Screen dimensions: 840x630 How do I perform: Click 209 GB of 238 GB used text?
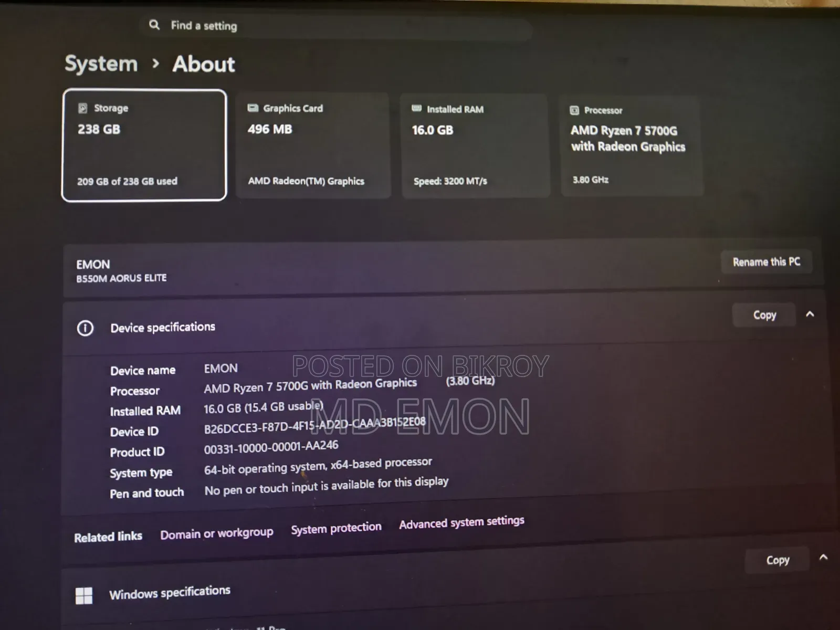pos(127,181)
